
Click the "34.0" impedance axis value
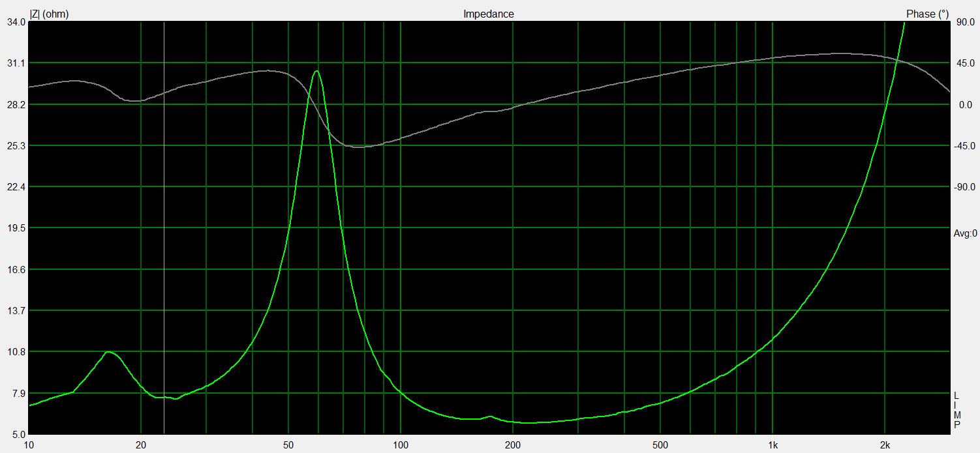(16, 22)
